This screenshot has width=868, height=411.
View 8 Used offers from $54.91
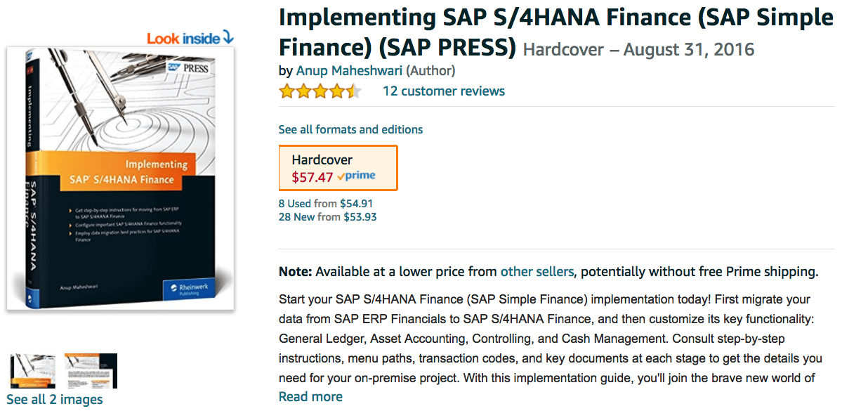pyautogui.click(x=326, y=204)
